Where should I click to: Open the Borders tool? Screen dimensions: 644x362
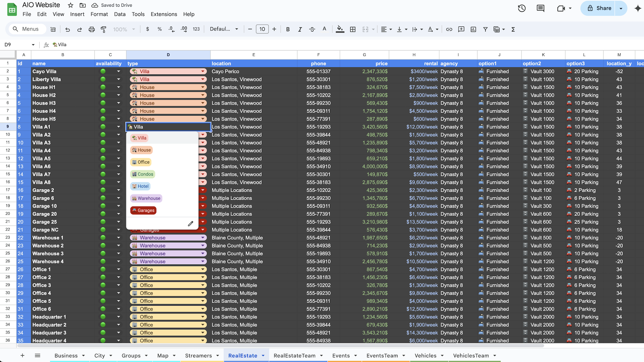coord(353,29)
